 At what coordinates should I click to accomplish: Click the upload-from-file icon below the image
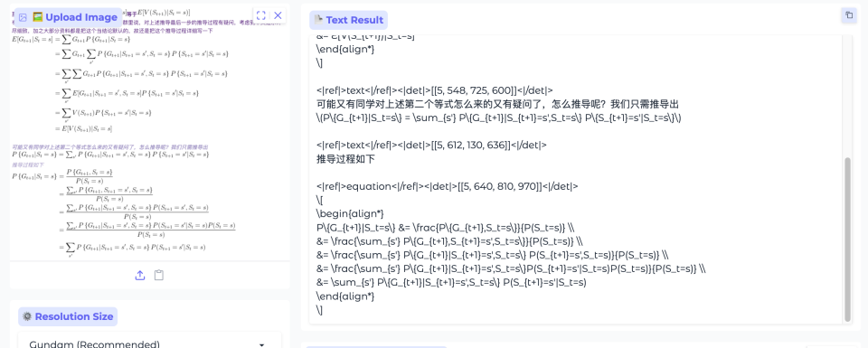140,275
